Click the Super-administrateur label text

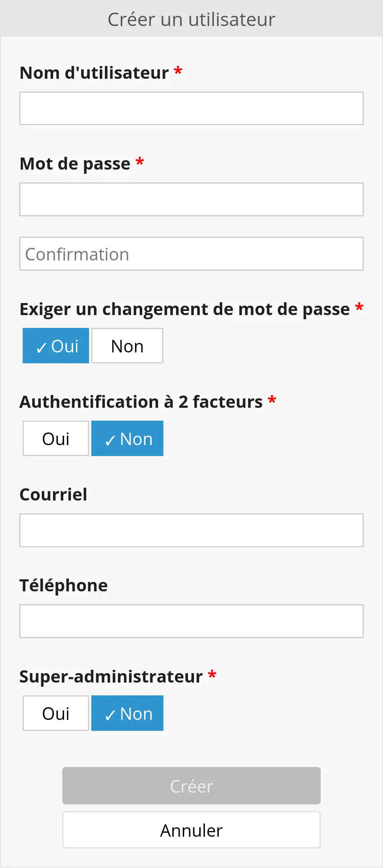(x=111, y=677)
